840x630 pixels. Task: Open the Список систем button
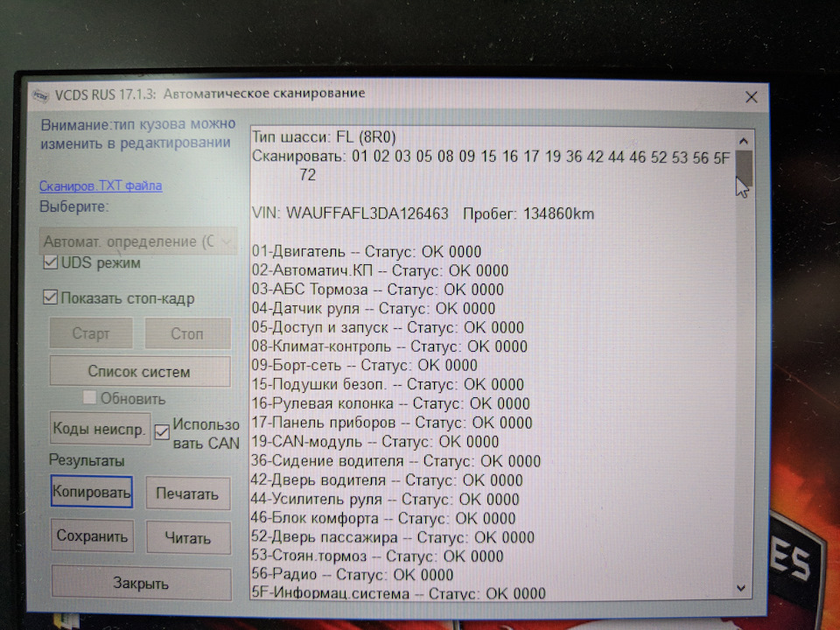(x=140, y=371)
